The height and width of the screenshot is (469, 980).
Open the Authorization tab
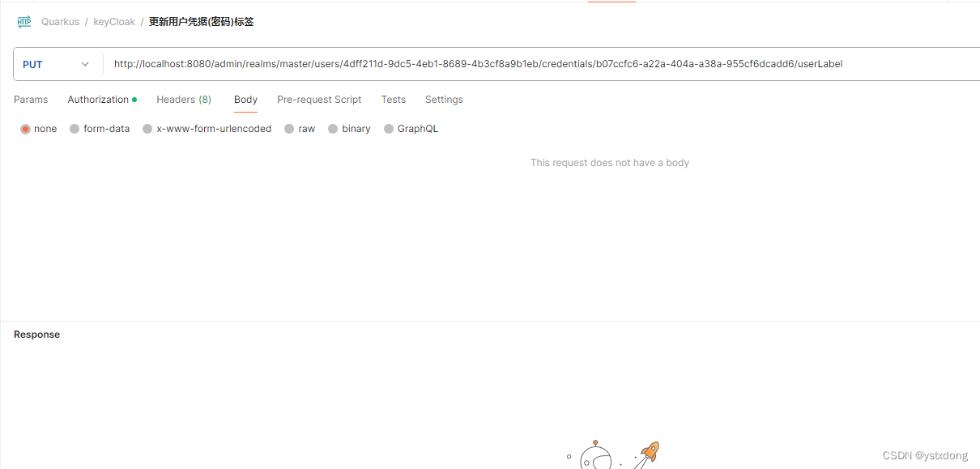(98, 100)
